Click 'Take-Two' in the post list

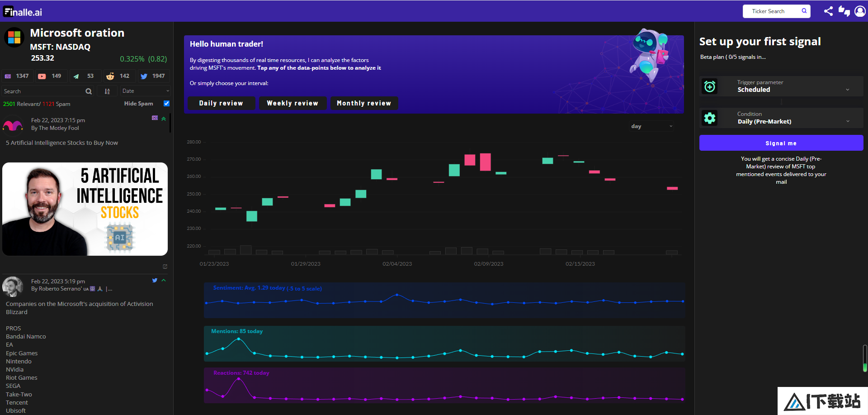click(19, 395)
